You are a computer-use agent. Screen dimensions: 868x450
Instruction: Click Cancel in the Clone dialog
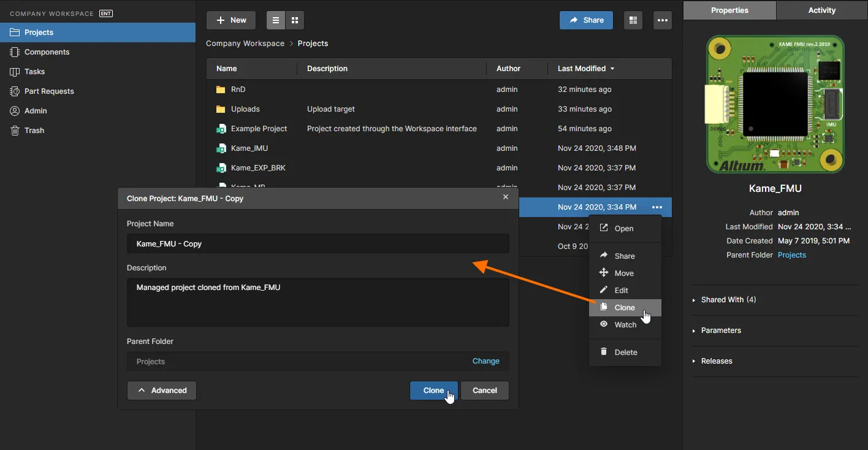(485, 391)
